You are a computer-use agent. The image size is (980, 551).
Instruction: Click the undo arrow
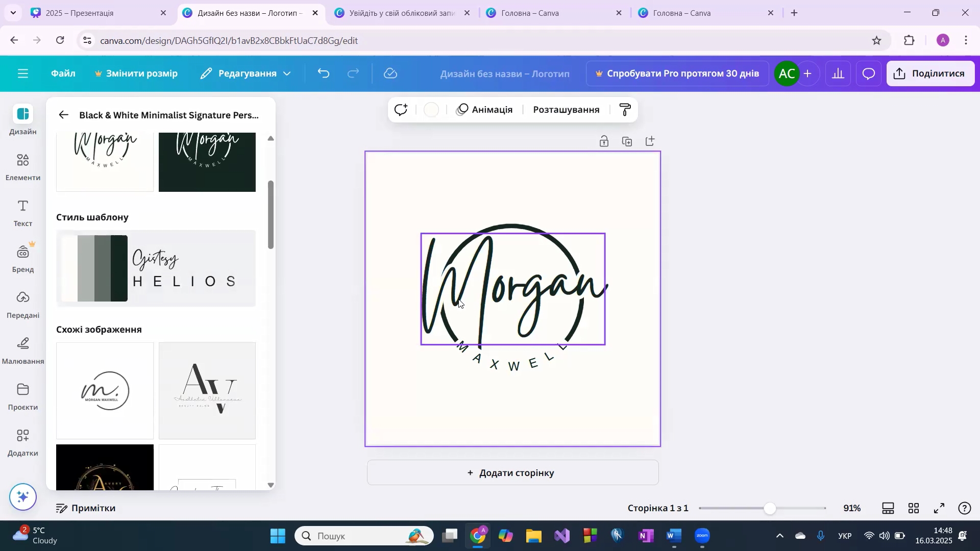[x=324, y=74]
